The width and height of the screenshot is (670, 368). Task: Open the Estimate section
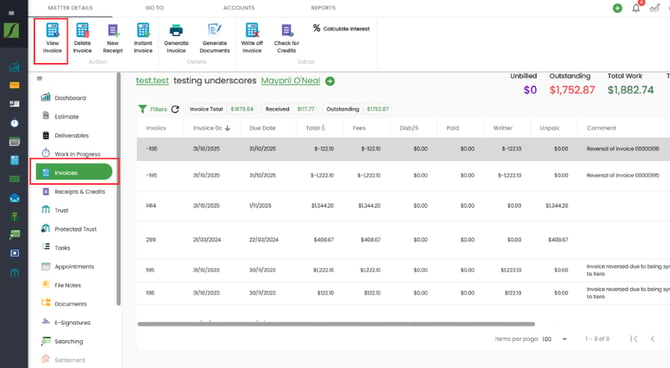(x=60, y=116)
